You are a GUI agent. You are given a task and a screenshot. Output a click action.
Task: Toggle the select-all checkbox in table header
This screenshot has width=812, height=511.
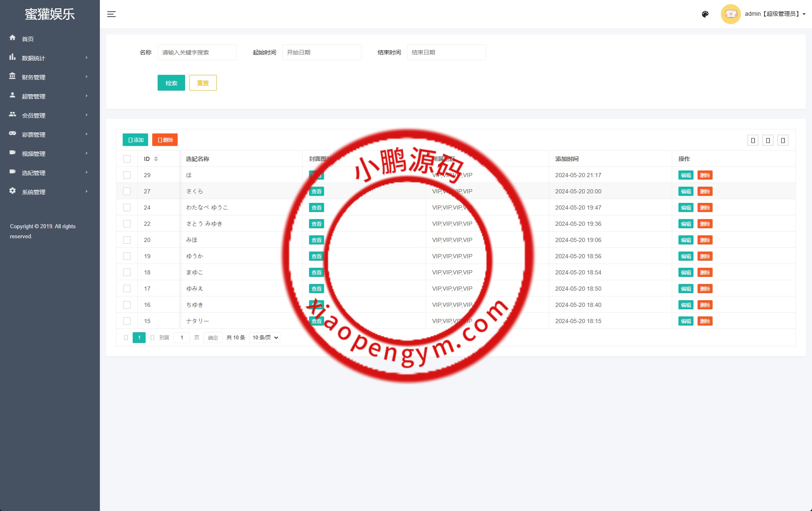(127, 158)
